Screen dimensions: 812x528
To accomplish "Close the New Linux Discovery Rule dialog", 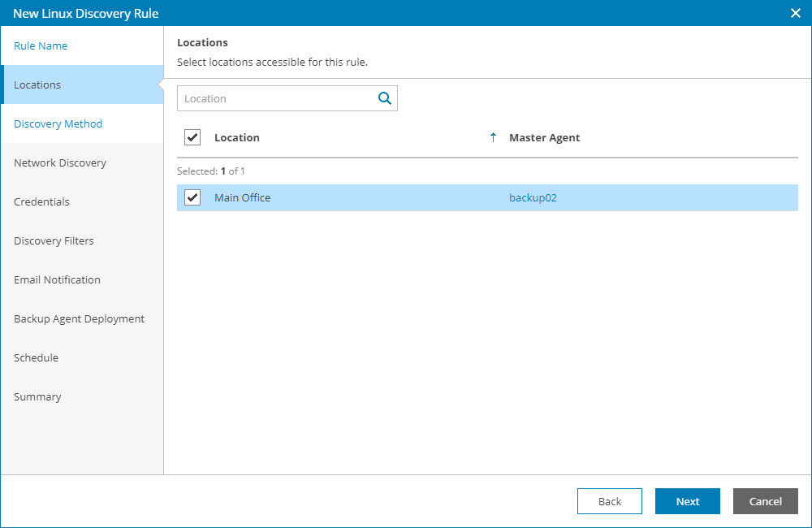I will (796, 13).
